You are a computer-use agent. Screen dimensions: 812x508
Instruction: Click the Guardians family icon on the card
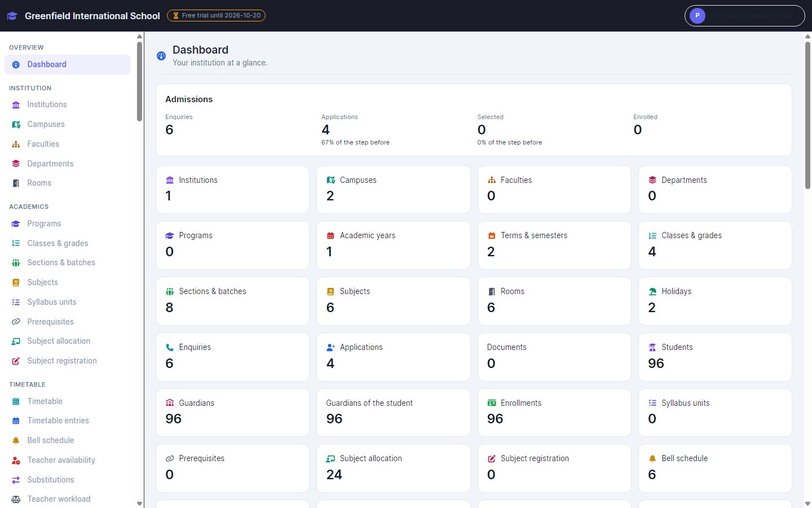pyautogui.click(x=170, y=403)
